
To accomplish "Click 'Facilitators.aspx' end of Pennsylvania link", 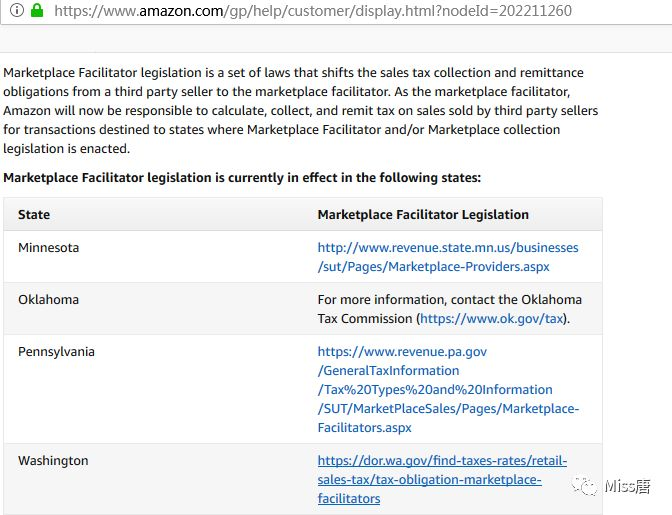I will click(364, 427).
